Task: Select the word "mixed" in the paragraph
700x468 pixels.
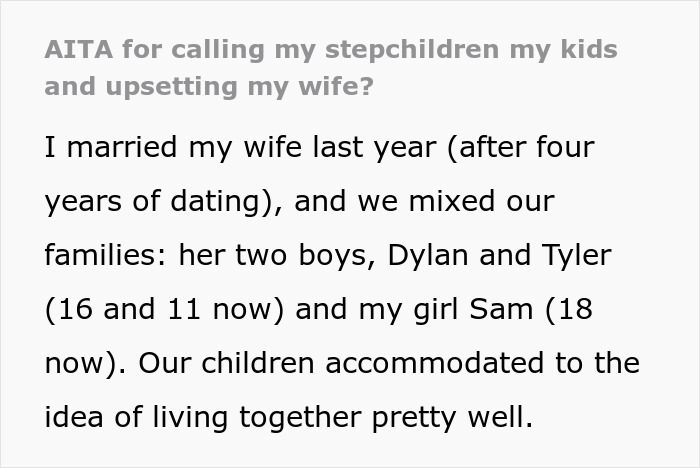Action: pos(451,201)
